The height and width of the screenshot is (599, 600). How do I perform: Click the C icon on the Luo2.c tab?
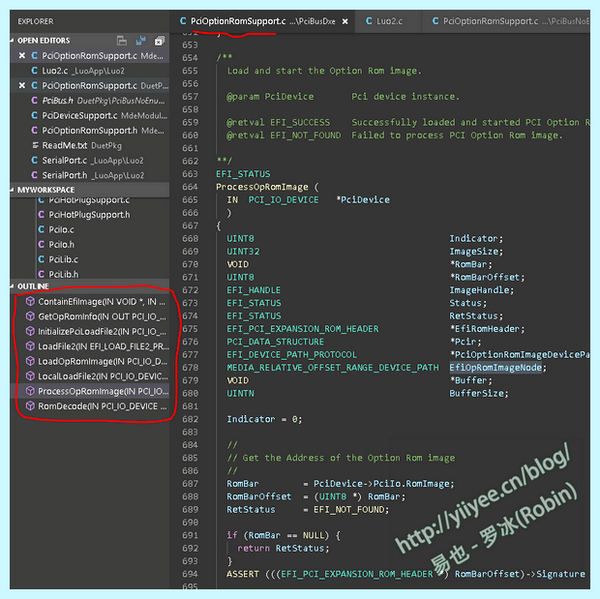click(x=369, y=21)
